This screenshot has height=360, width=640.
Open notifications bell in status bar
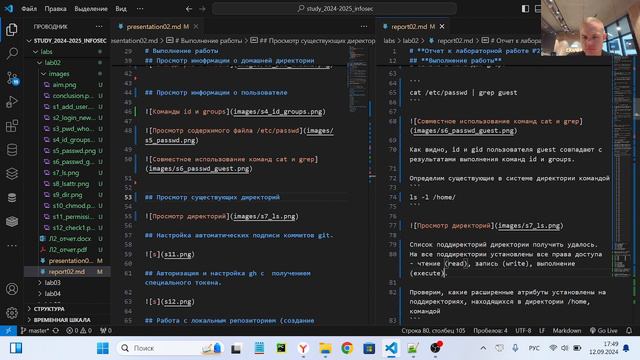coord(629,331)
